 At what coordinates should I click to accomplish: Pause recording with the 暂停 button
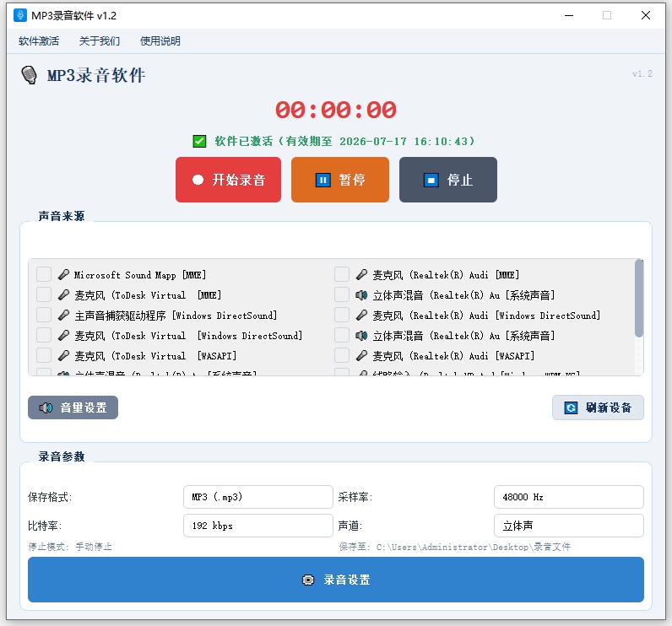[340, 180]
